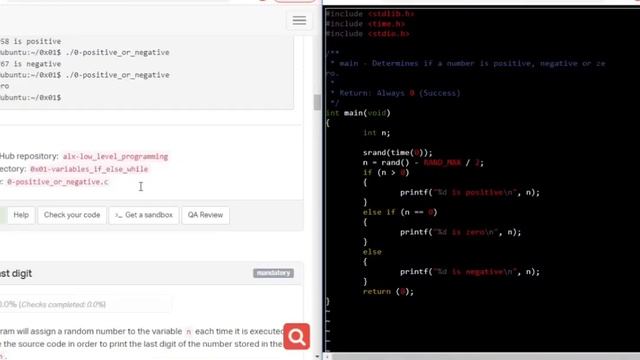Click the Check your code button
The image size is (640, 360).
pos(72,215)
